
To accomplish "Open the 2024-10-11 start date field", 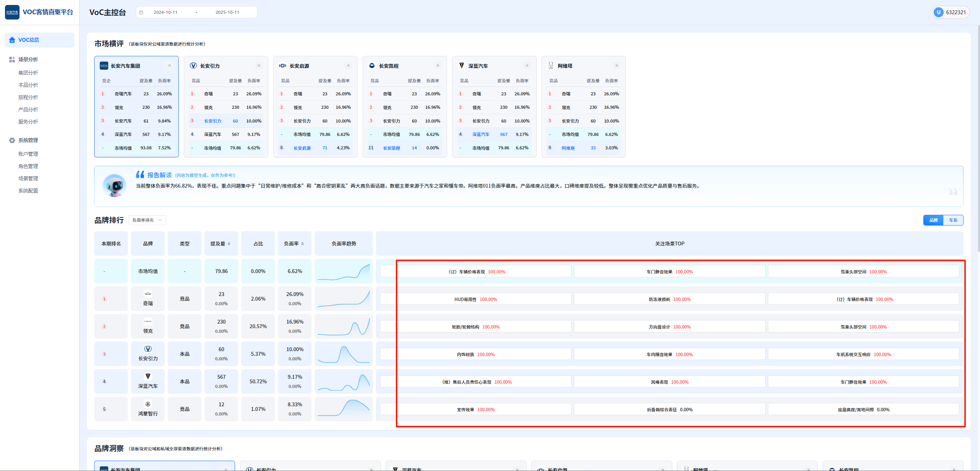I will pyautogui.click(x=165, y=12).
